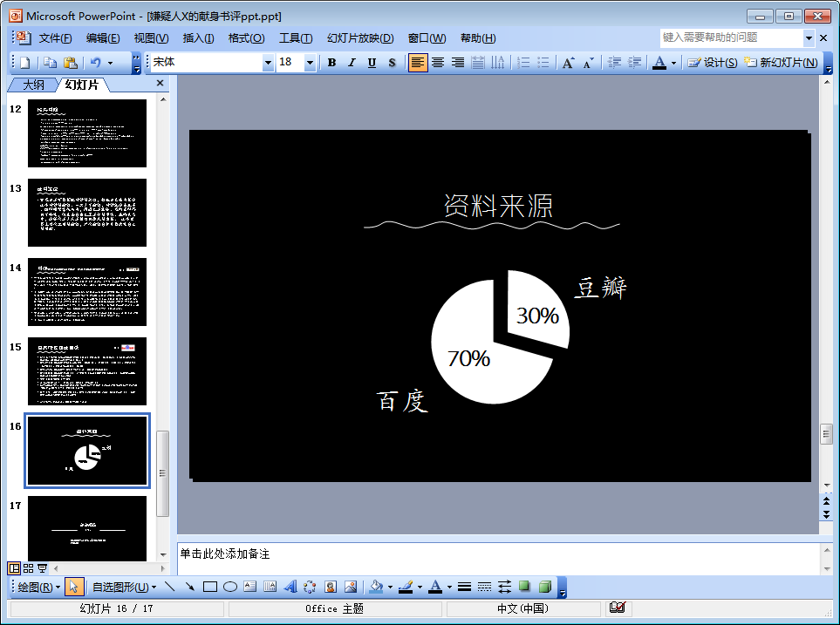
Task: Apply bulleted list formatting
Action: click(543, 63)
